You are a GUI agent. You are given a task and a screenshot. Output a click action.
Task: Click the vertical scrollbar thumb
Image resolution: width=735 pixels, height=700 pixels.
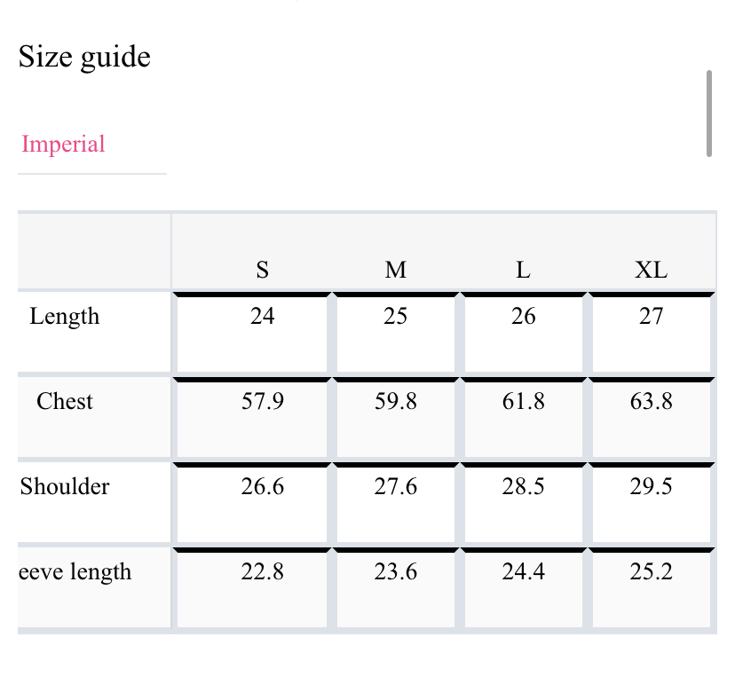pos(709,114)
